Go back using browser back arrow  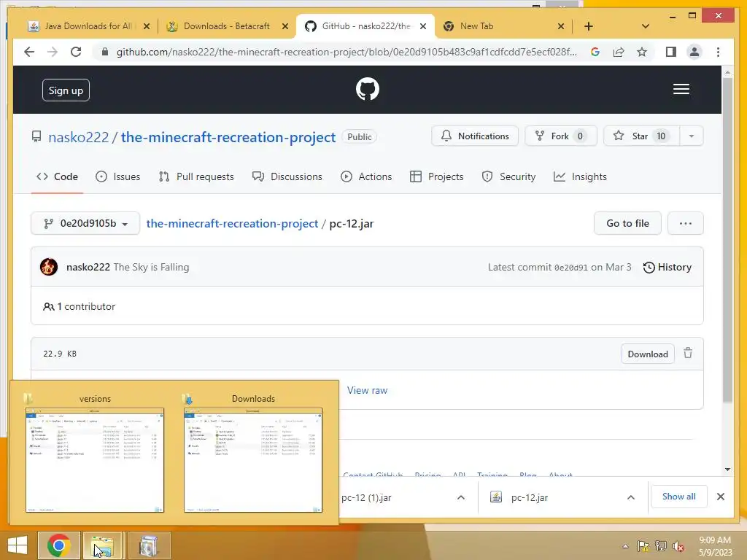pyautogui.click(x=29, y=52)
